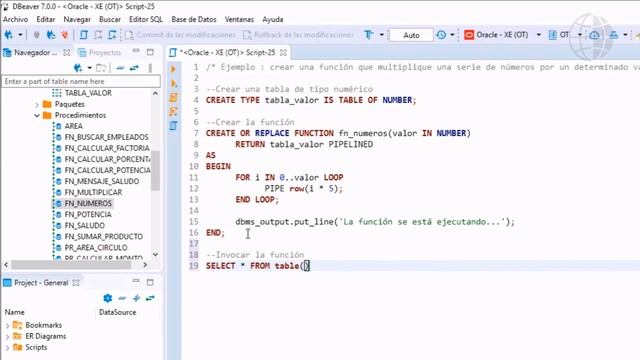The image size is (640, 360).
Task: Expand the Bookmarks folder
Action: click(x=7, y=326)
